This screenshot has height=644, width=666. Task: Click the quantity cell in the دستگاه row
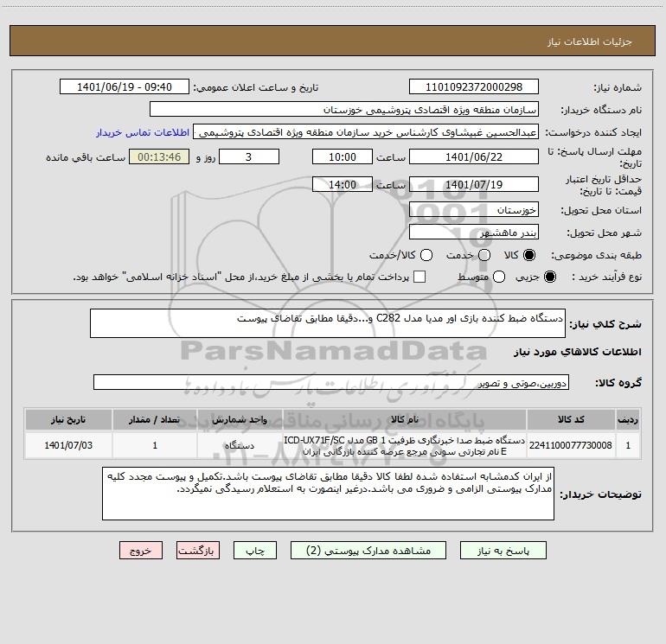[155, 445]
